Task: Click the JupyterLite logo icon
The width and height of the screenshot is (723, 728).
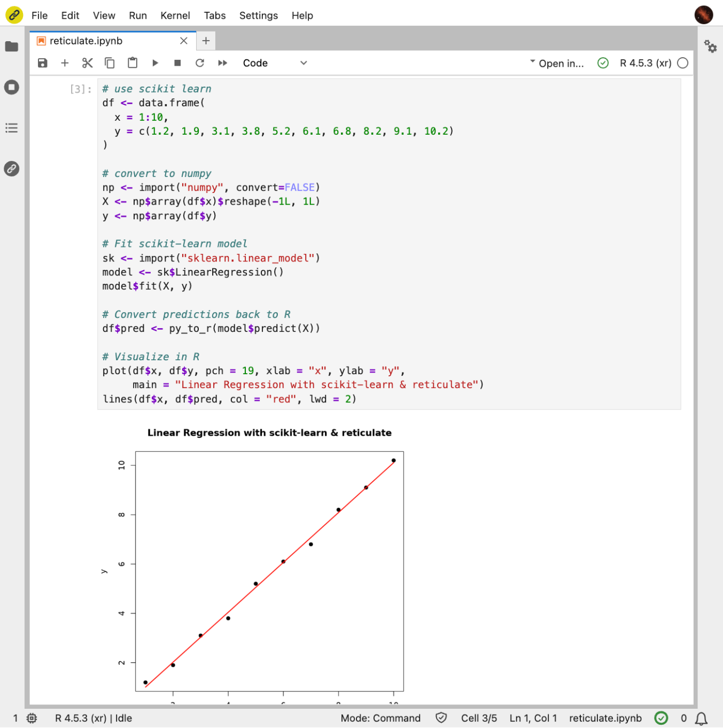Action: 14,15
